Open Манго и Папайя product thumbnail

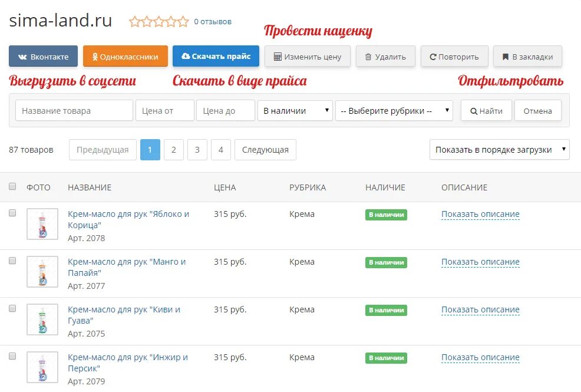pyautogui.click(x=42, y=272)
